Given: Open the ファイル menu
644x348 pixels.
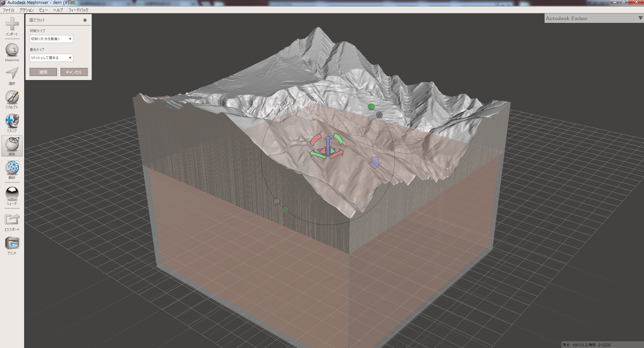Looking at the screenshot, I should point(9,10).
